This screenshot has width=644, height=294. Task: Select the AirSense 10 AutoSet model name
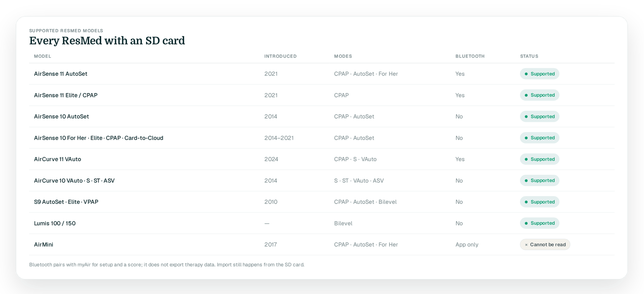pos(62,116)
